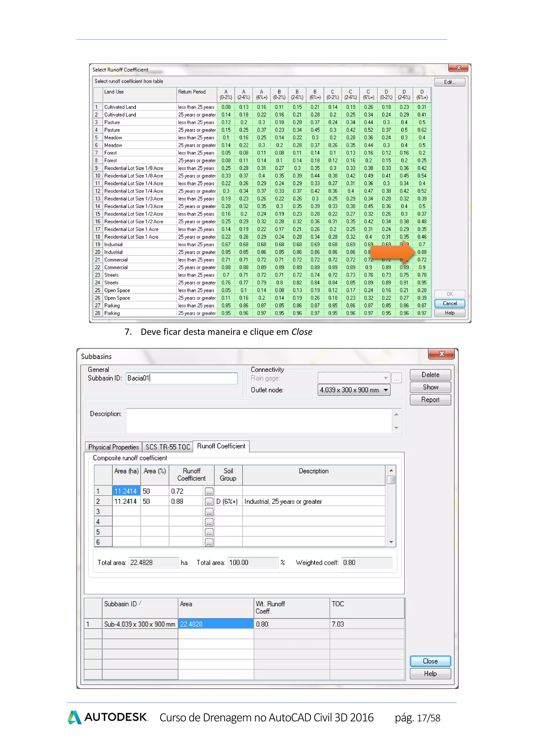Screen dimensions: 535x756
Task: Select row 3 Pasture land use
Action: tap(262, 122)
